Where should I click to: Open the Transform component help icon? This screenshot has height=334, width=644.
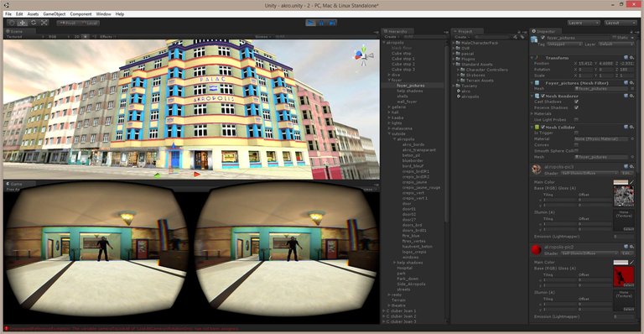coord(626,58)
